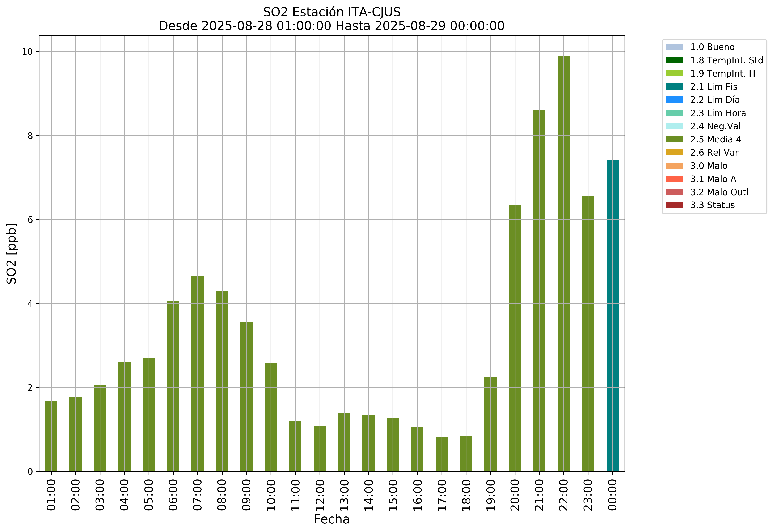
Task: Click the 2.4 Neg.Val pale cyan swatch
Action: [x=674, y=126]
